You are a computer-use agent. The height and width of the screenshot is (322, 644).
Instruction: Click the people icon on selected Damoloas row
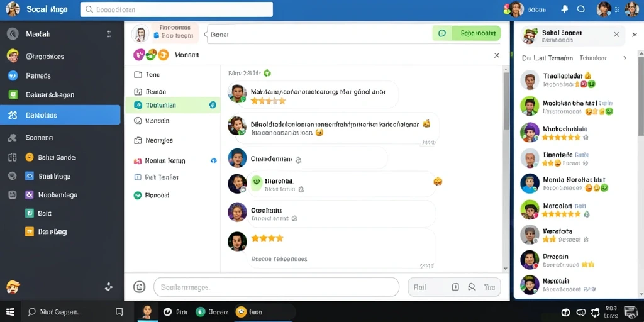(13, 116)
